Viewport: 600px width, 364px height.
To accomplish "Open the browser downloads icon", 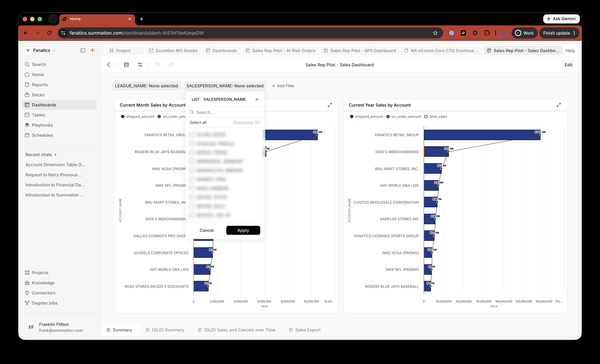I will click(x=505, y=33).
